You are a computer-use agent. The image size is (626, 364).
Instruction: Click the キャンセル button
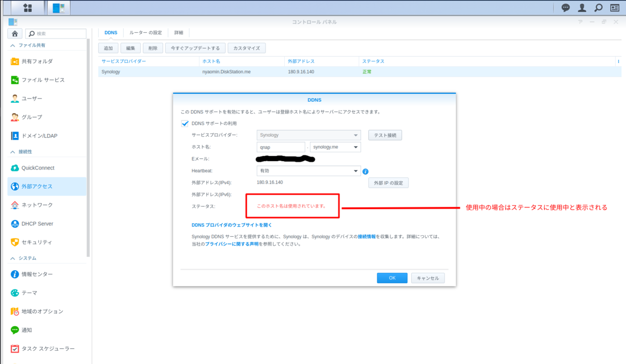pyautogui.click(x=428, y=278)
